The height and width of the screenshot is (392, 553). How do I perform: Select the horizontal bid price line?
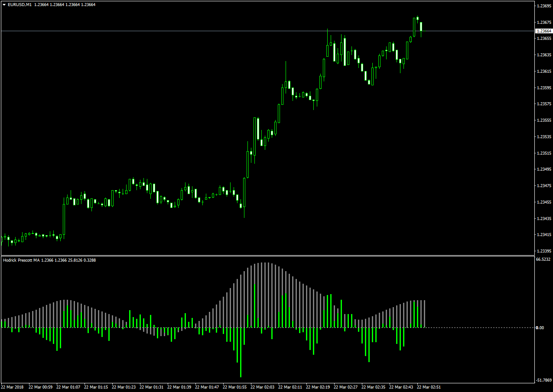[267, 31]
